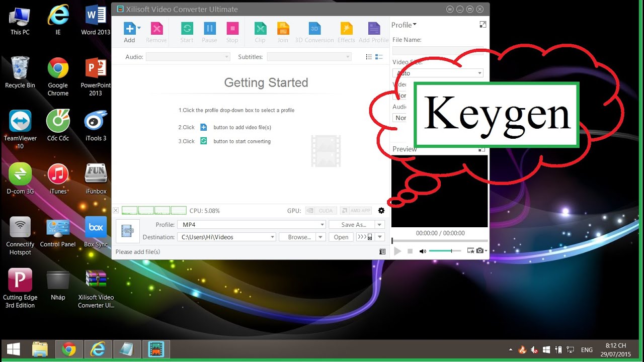Click the preview time display 00:00:00 / 00:00:00
644x362 pixels.
pyautogui.click(x=440, y=233)
